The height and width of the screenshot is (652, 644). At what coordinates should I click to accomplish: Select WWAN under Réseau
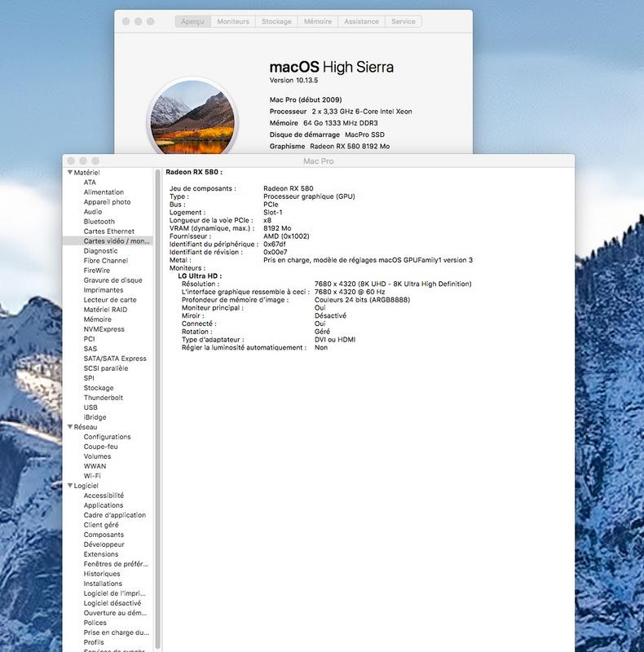(95, 465)
